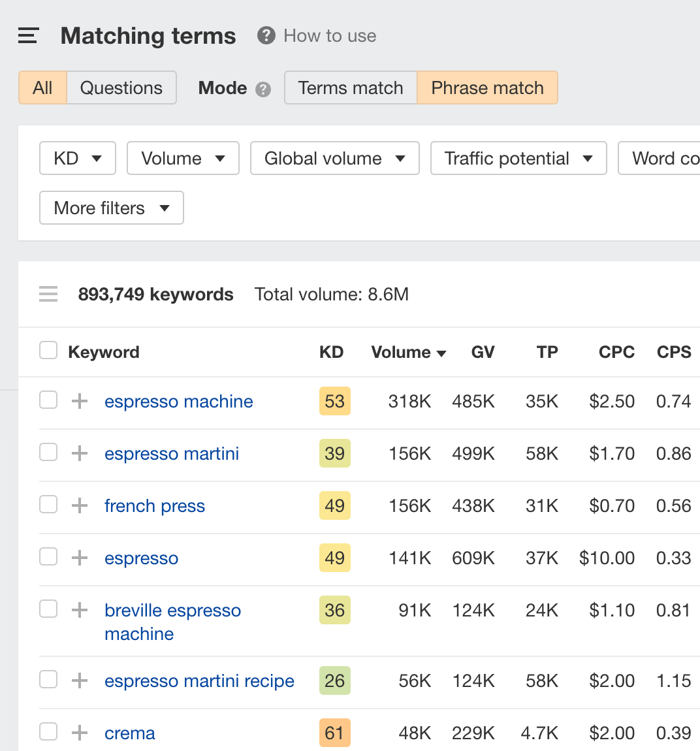Open the KD filter dropdown

78,159
